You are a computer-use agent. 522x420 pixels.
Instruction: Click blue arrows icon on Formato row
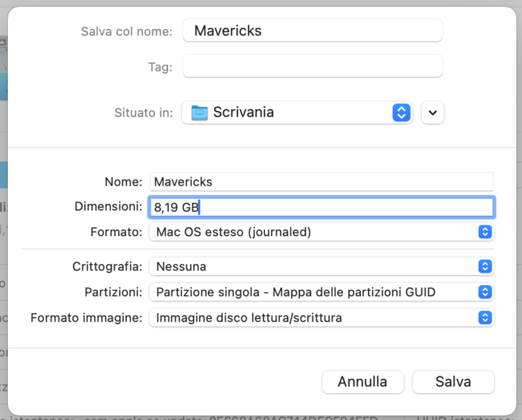[x=484, y=232]
